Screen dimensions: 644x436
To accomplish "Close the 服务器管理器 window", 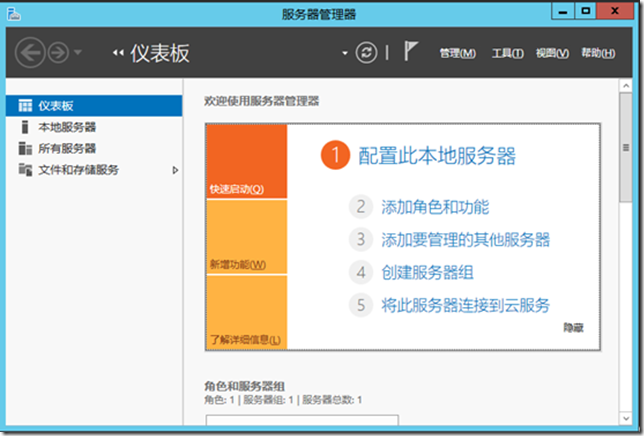I will point(615,11).
